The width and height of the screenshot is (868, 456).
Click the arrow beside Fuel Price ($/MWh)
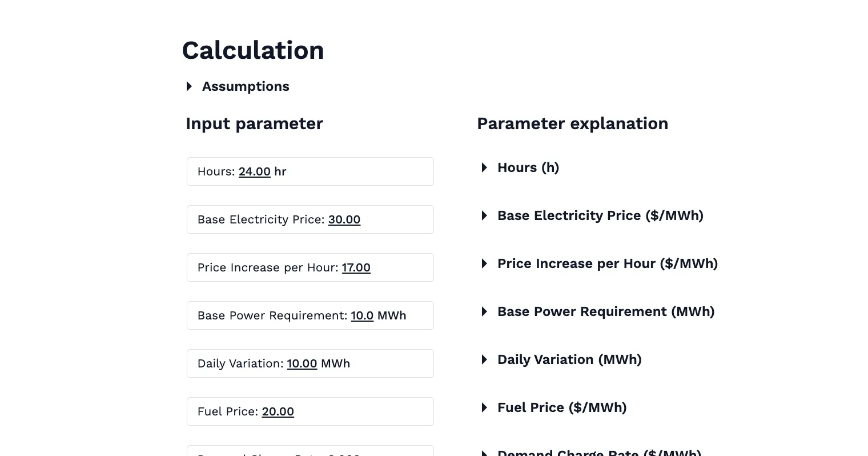[484, 407]
